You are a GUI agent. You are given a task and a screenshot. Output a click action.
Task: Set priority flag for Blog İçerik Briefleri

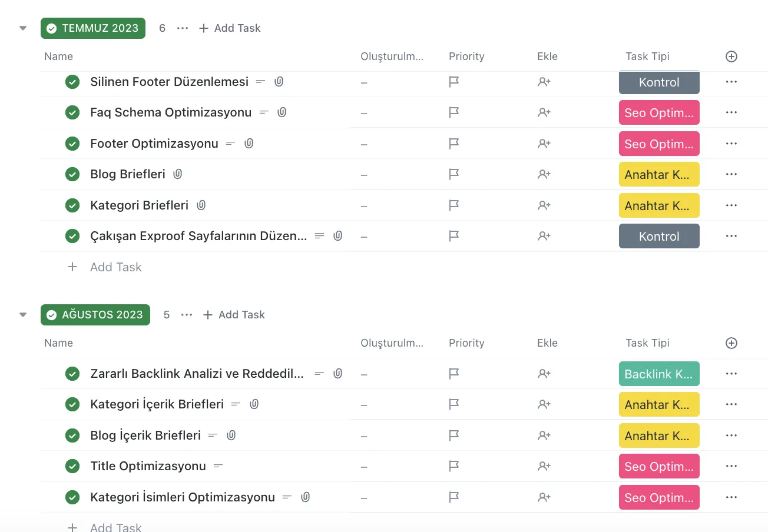pos(453,435)
